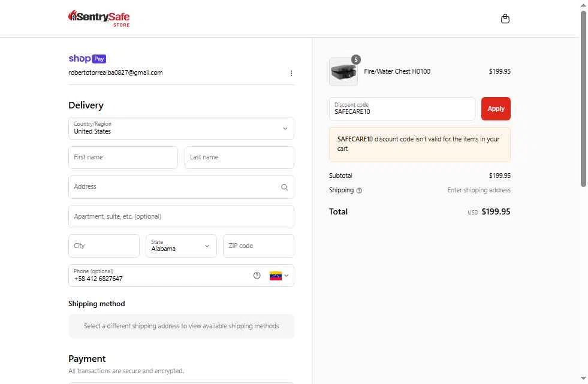Click the scrollbar down arrow
The height and width of the screenshot is (384, 588).
pos(583,379)
